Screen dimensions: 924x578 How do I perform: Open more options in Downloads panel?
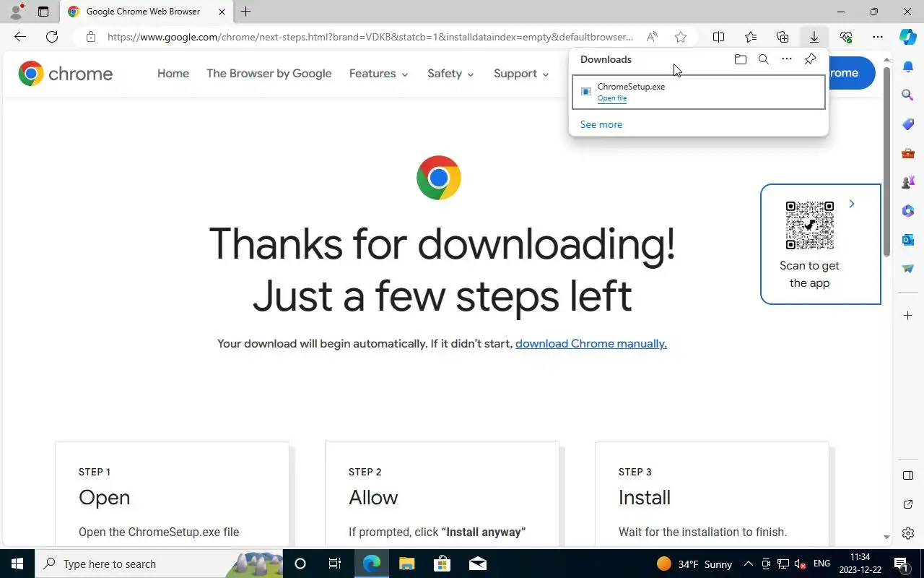click(x=787, y=59)
